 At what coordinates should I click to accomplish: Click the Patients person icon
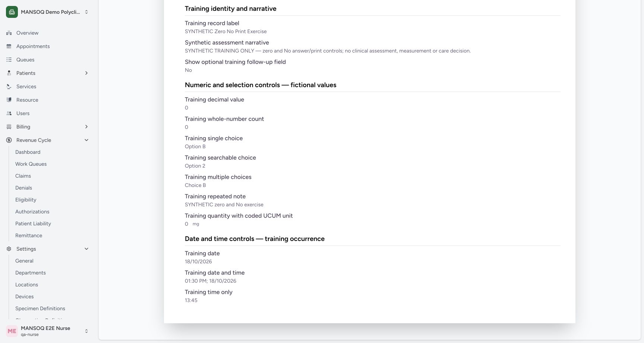tap(9, 73)
